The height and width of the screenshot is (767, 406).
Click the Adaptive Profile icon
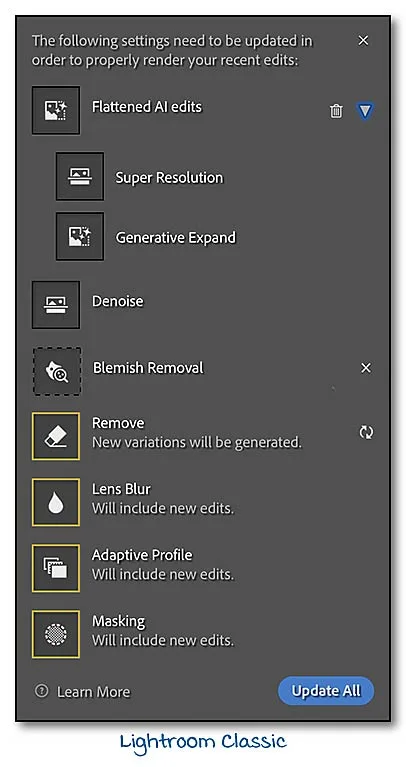click(x=56, y=568)
